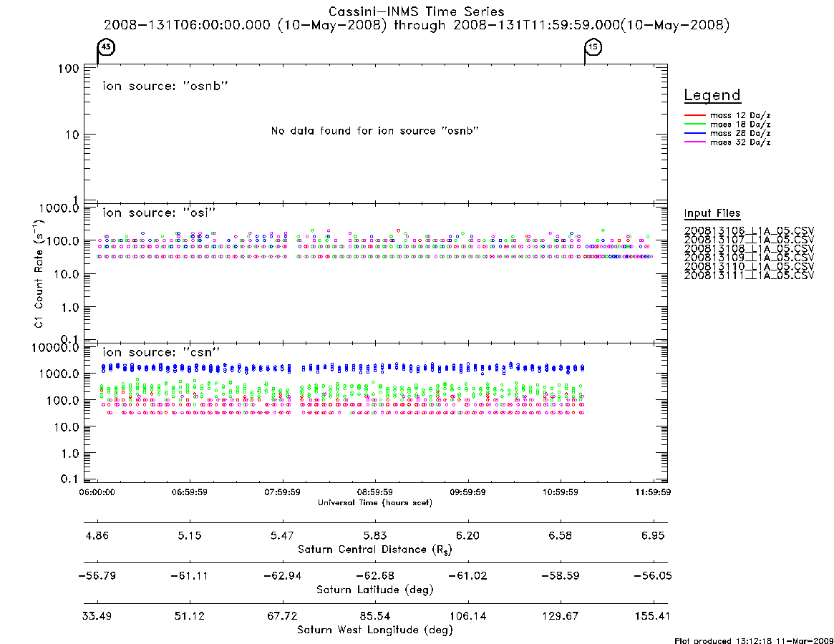Select file 200813106_L1A_05.CSV
Viewport: 834px width, 644px height.
point(749,231)
